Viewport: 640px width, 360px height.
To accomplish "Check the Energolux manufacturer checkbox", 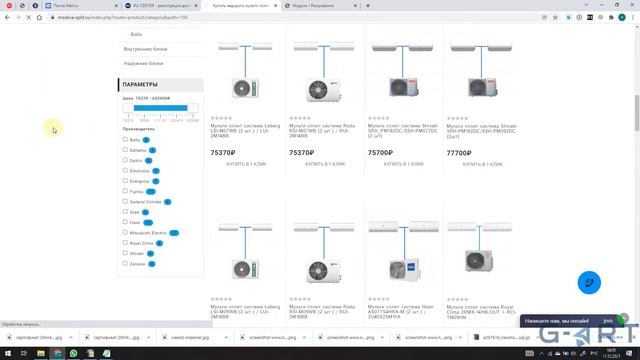I will (125, 180).
